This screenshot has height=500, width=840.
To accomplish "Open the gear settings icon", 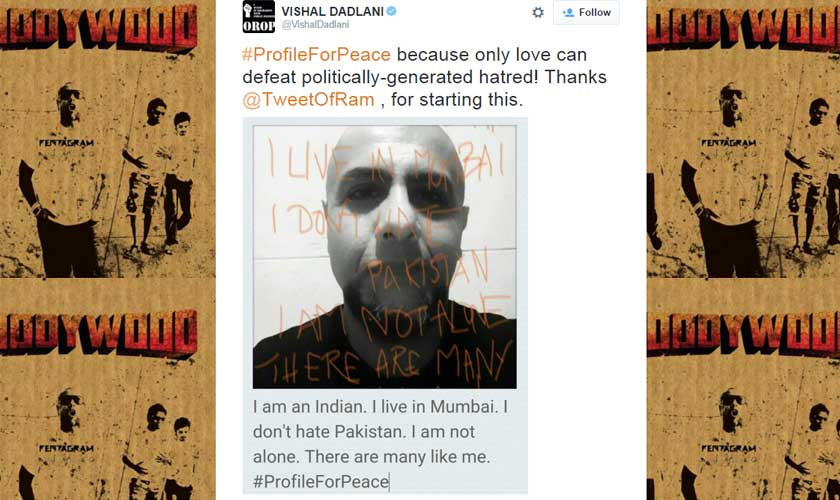I will [x=538, y=12].
